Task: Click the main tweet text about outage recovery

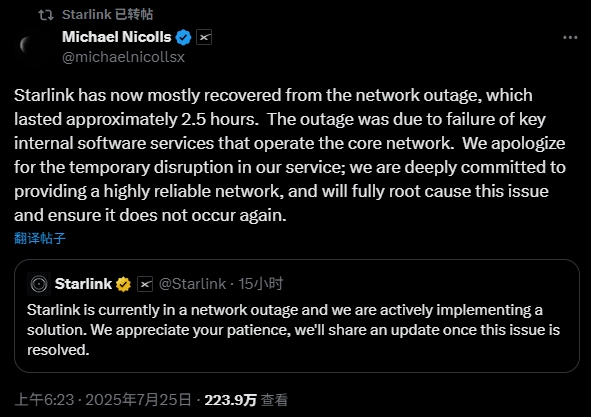Action: tap(290, 155)
